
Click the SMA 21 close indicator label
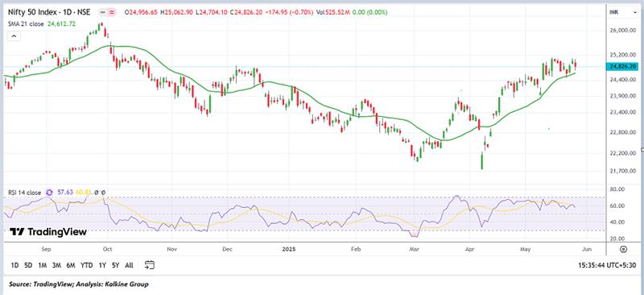27,24
